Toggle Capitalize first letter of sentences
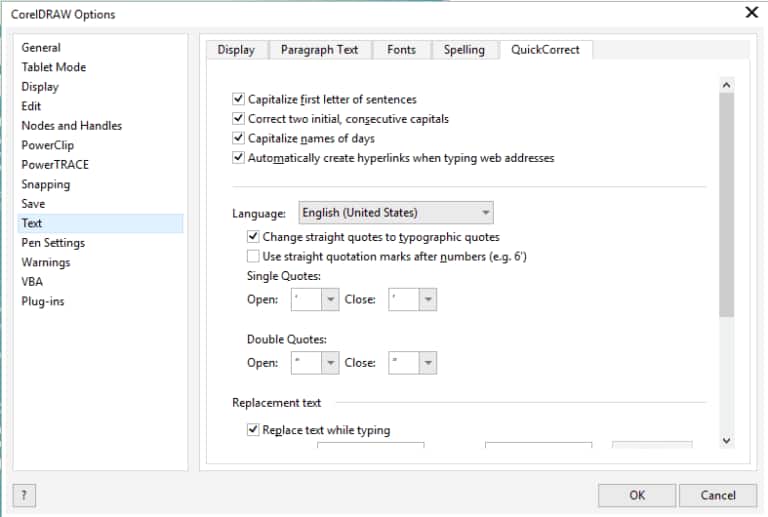This screenshot has height=517, width=768. click(238, 100)
